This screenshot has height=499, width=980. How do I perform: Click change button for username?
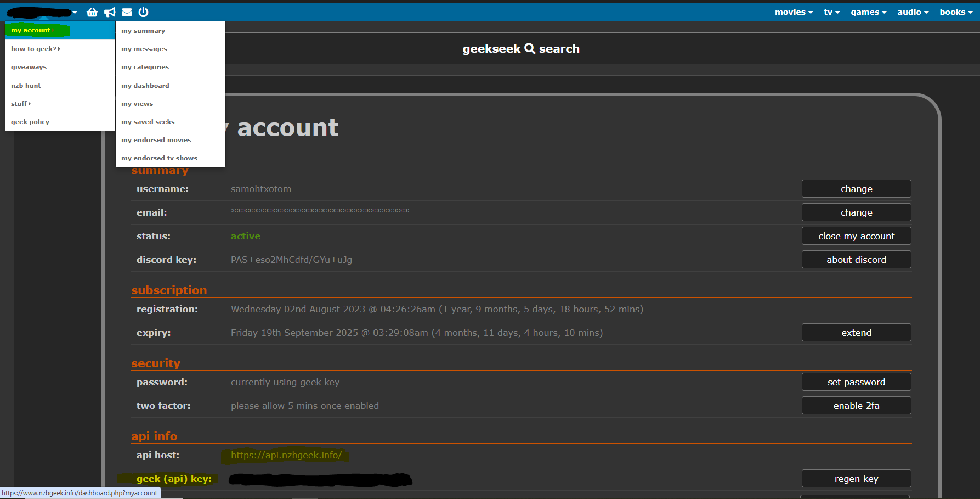pyautogui.click(x=856, y=189)
